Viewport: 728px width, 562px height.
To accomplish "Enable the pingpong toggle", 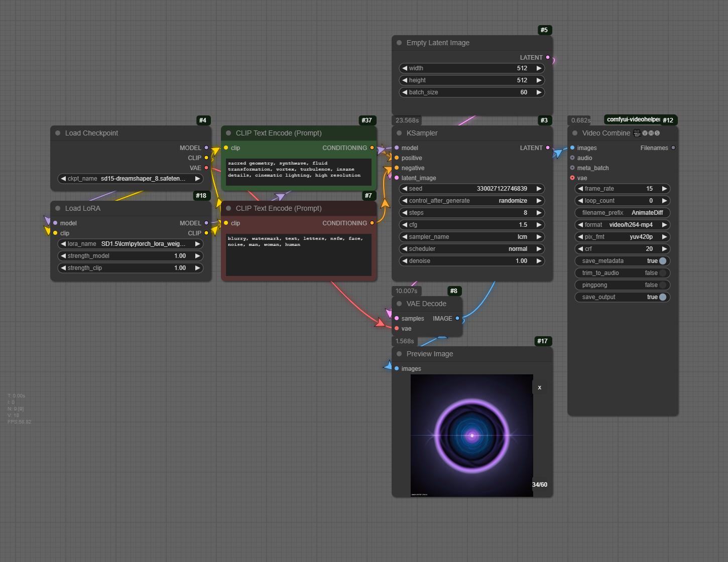I will point(662,285).
